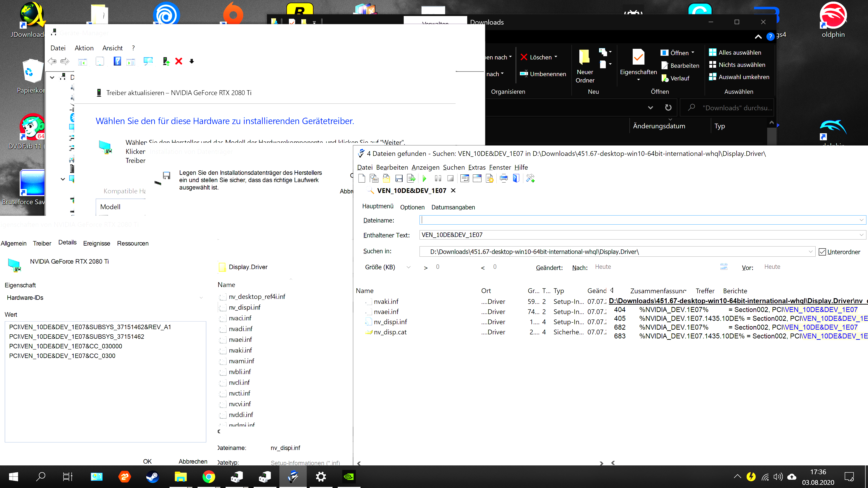
Task: Click red X uninstall icon in Geräte-Manager
Action: pos(179,61)
